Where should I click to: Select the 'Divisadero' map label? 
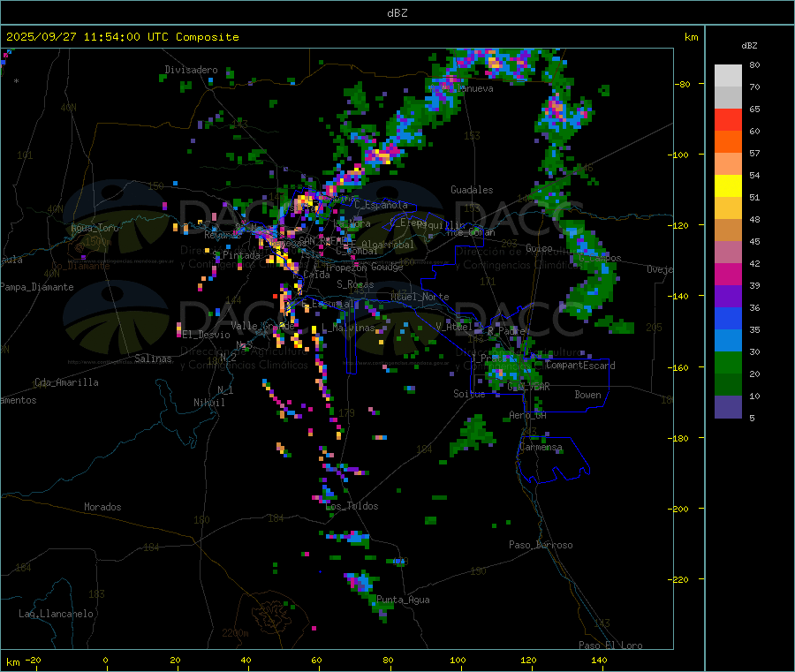point(191,70)
